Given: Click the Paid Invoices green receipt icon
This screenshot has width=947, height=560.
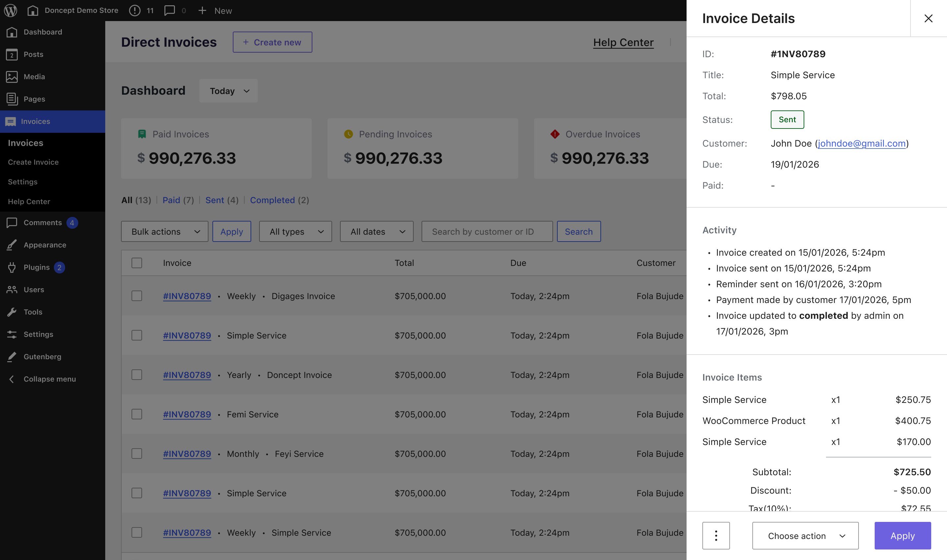Looking at the screenshot, I should (x=142, y=134).
